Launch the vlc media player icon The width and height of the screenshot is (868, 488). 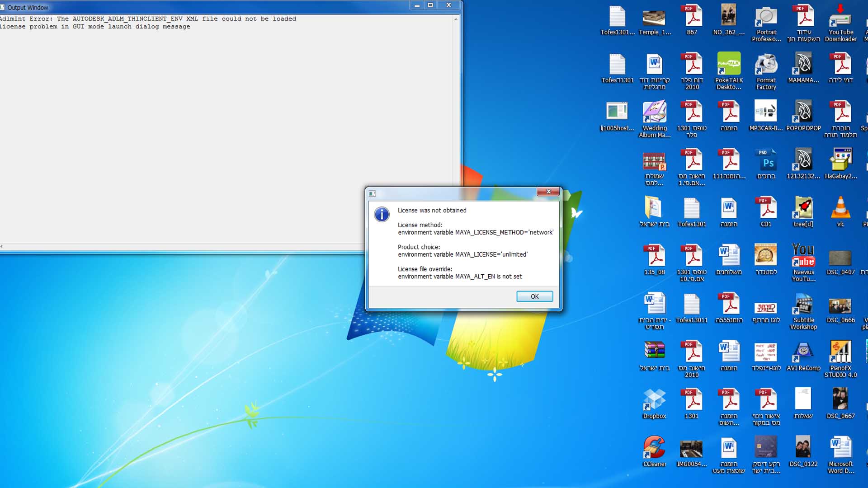840,208
